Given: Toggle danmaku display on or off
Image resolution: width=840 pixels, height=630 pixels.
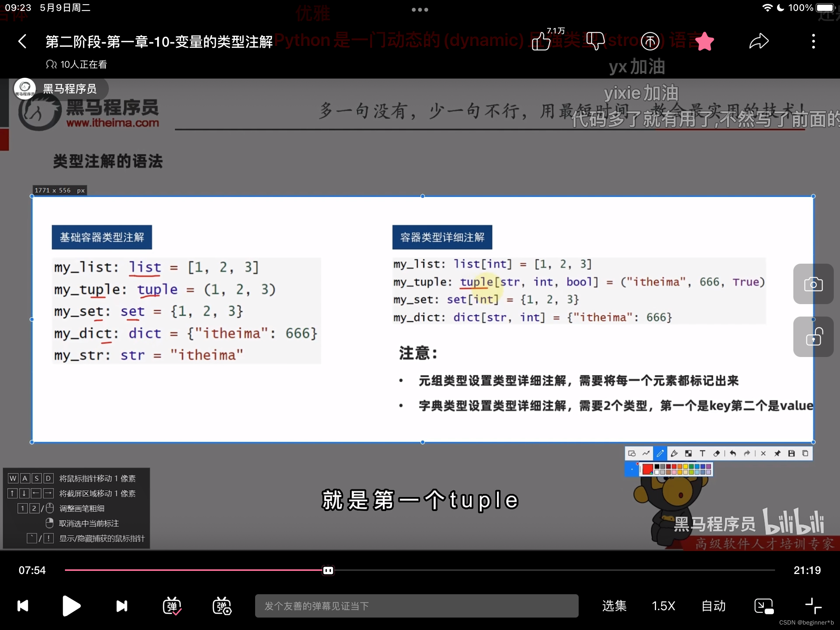Looking at the screenshot, I should click(x=172, y=606).
